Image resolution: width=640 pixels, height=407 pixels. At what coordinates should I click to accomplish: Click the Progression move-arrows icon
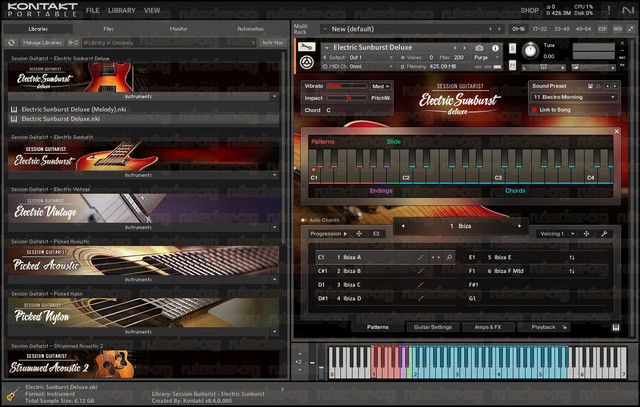pos(359,234)
